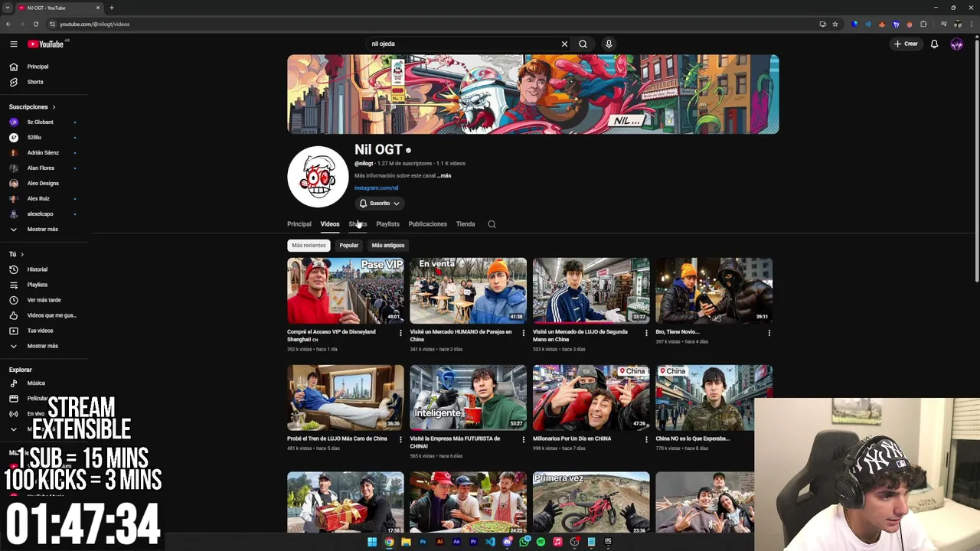Open the Nil OGT channel avatar
This screenshot has height=551, width=980.
318,177
